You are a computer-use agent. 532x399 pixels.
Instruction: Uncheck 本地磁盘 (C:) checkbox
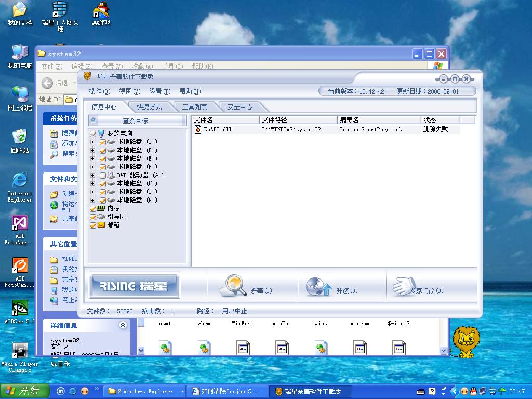[x=103, y=142]
